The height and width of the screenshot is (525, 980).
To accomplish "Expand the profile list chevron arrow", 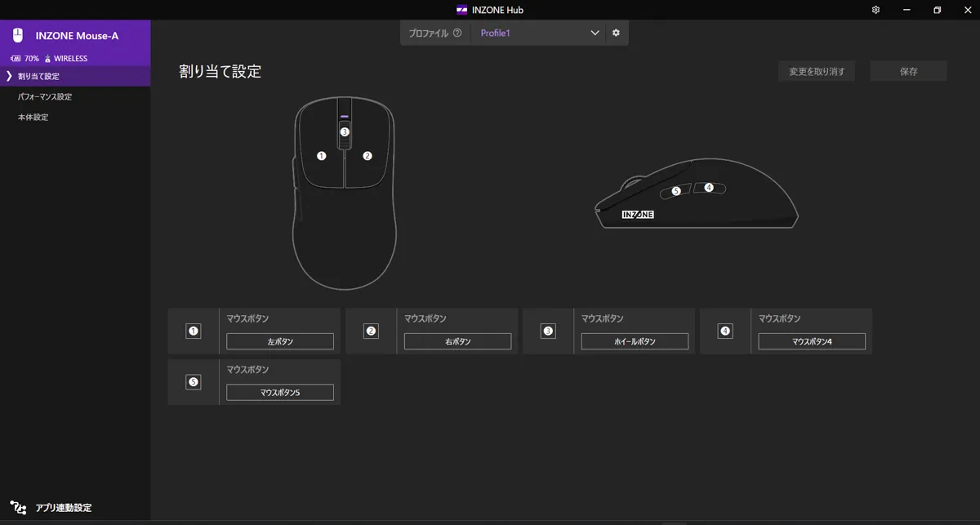I will tap(595, 33).
